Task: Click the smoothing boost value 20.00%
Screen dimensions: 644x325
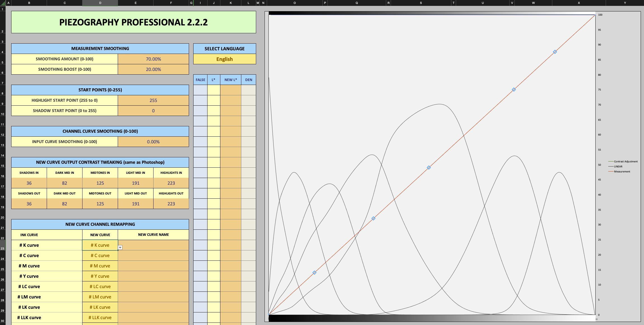Action: [x=153, y=69]
